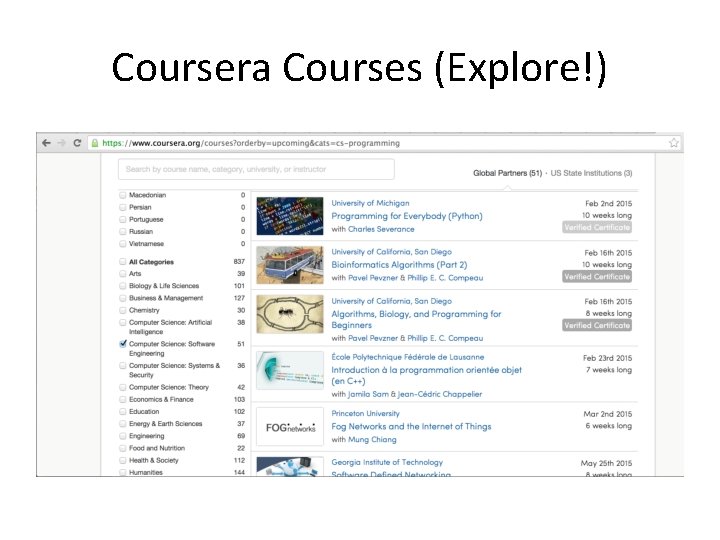Open University of Michigan link

click(370, 203)
